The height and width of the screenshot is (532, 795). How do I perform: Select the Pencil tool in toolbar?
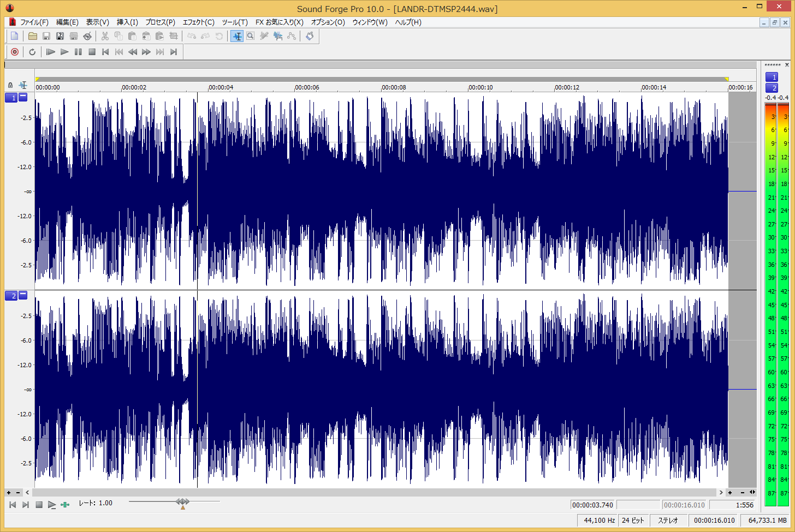[x=264, y=36]
